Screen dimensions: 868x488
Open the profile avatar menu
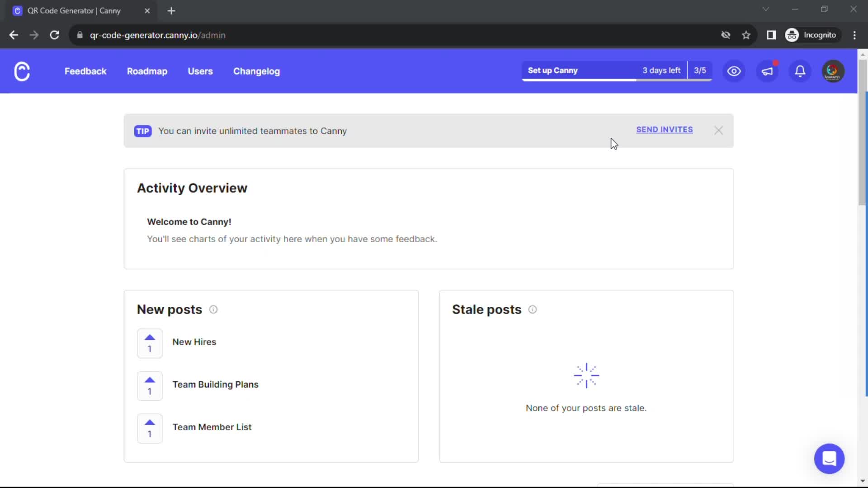(833, 71)
